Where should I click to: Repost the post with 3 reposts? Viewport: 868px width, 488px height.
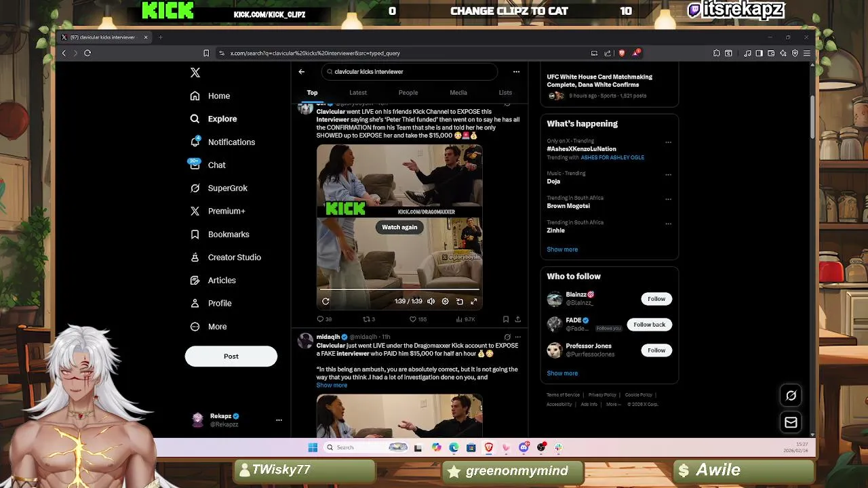point(369,319)
